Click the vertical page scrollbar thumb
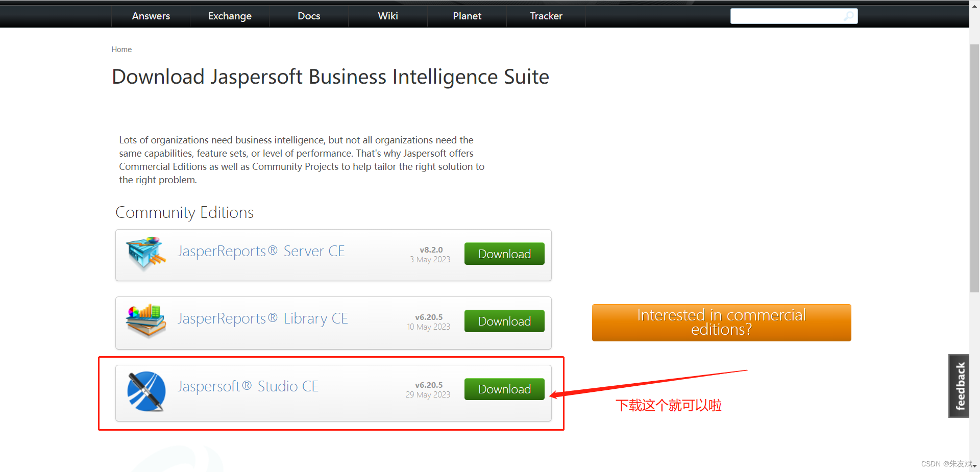Screen dimensions: 980x472 (974, 168)
